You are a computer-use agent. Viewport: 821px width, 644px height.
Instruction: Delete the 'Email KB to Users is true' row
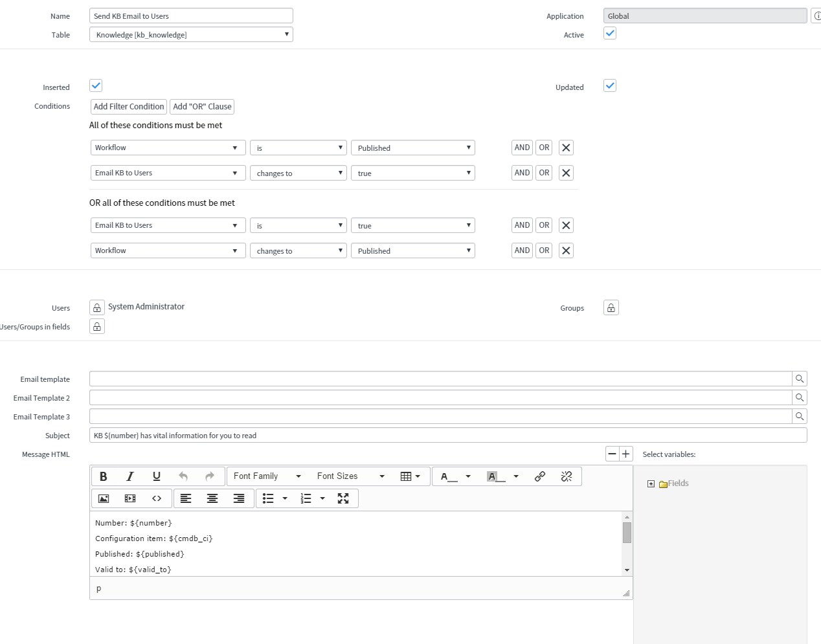tap(566, 225)
